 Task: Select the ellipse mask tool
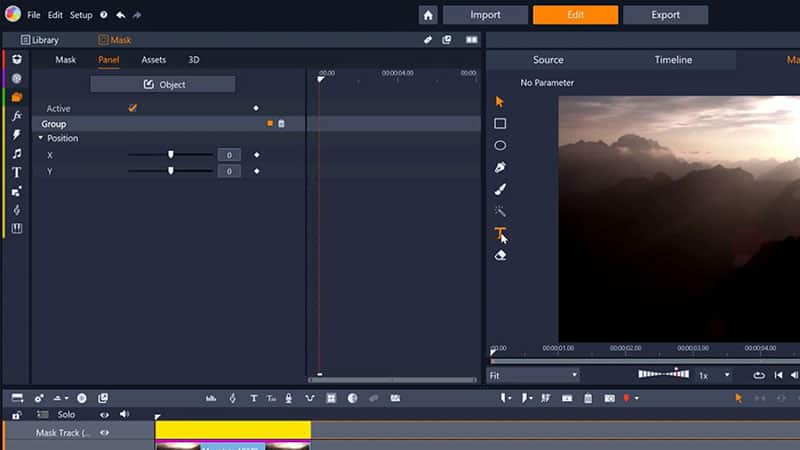click(x=500, y=146)
